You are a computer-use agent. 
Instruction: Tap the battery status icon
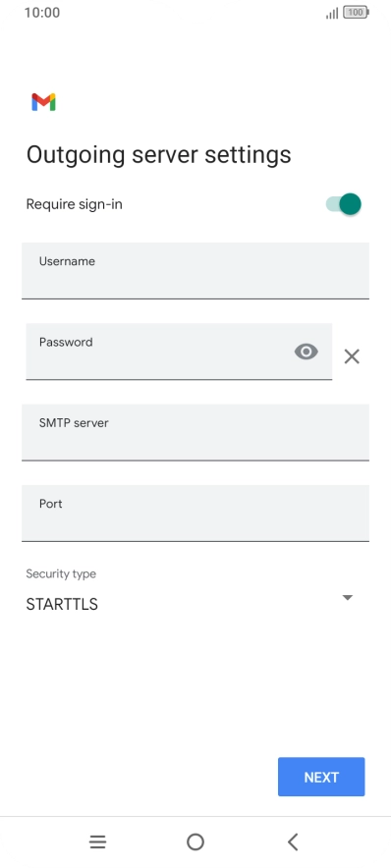356,12
